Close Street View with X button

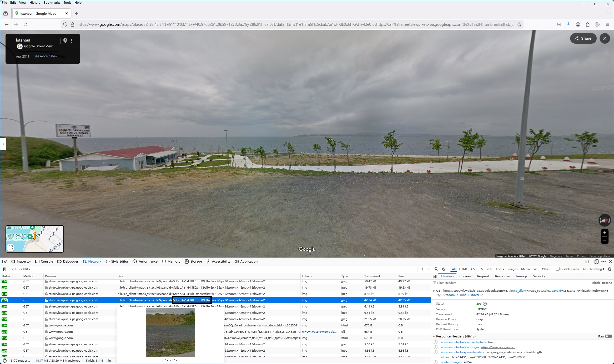tap(605, 38)
